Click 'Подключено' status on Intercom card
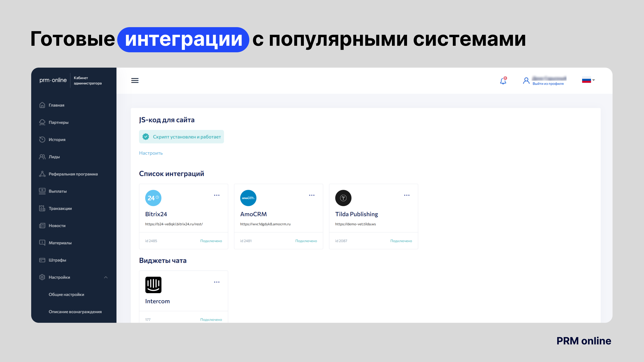This screenshot has width=644, height=362. coord(211,320)
